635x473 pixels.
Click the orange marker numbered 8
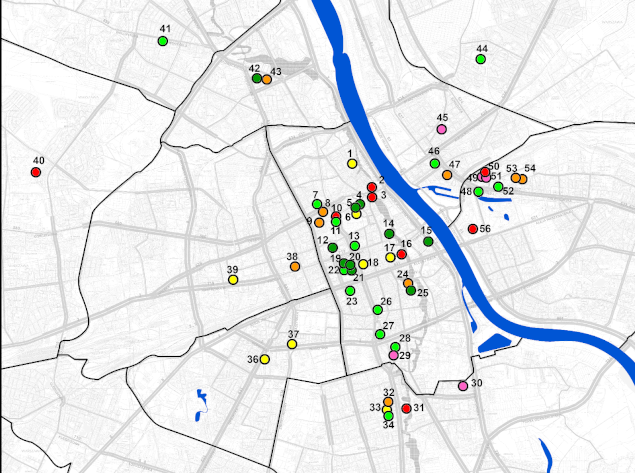click(323, 212)
